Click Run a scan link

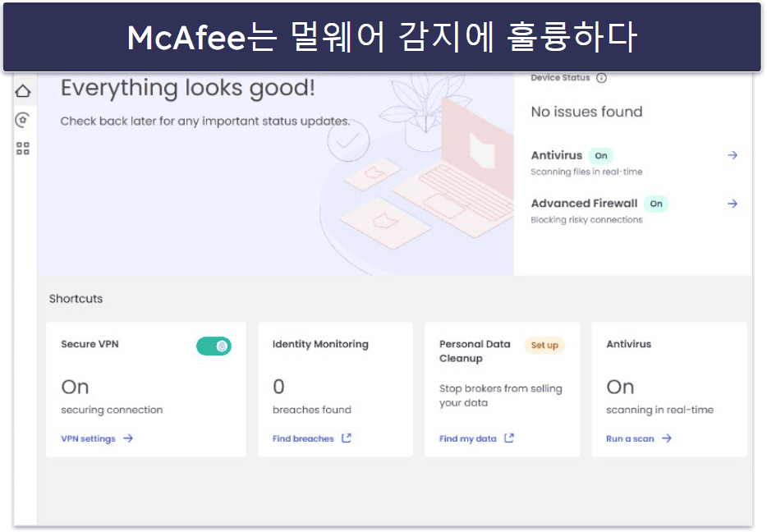(630, 438)
